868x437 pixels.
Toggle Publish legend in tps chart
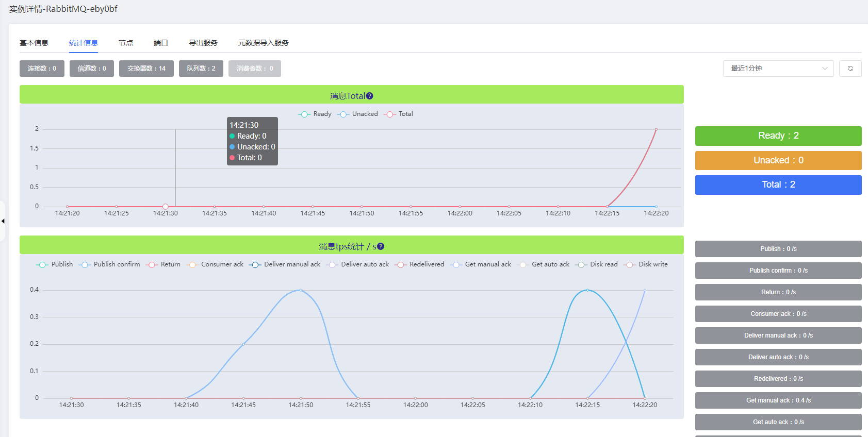click(55, 264)
